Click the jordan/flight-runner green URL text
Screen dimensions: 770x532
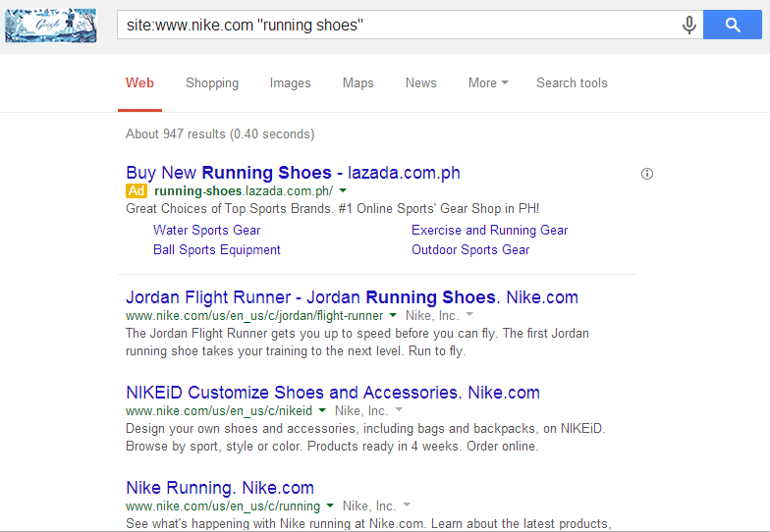[x=254, y=316]
